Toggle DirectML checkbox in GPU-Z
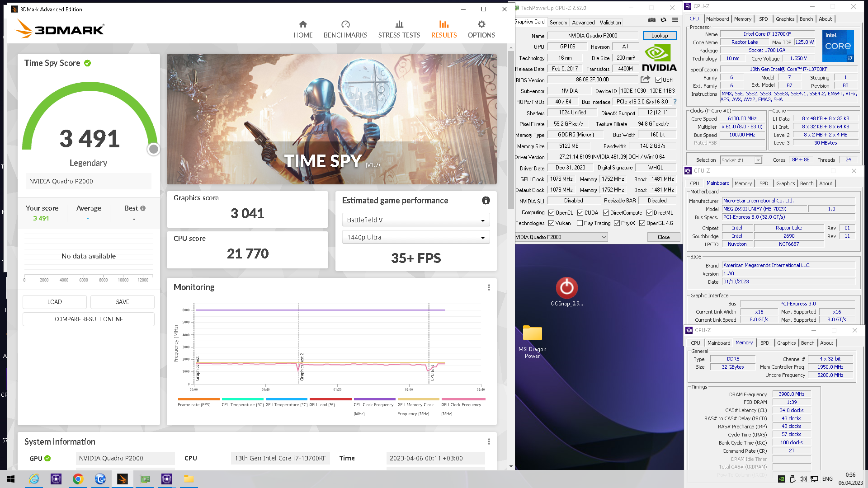 [649, 213]
